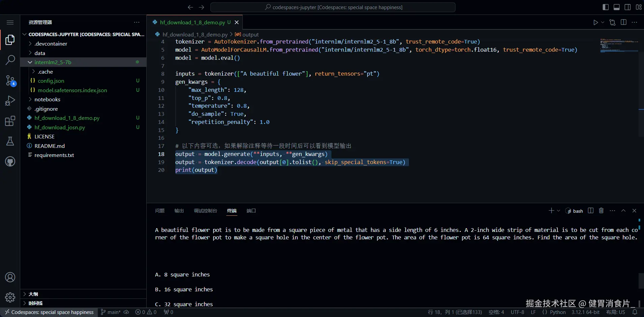Open the hamburger application menu
This screenshot has width=644, height=317.
(x=10, y=22)
